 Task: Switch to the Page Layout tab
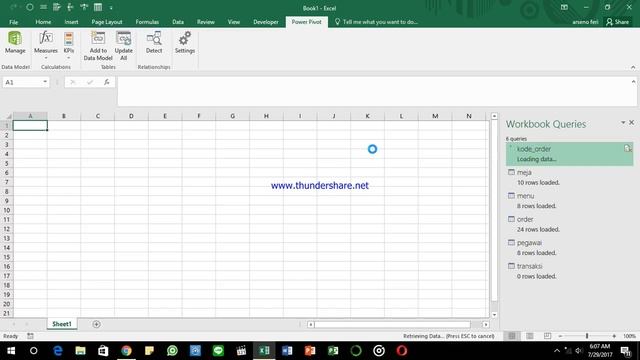pyautogui.click(x=107, y=22)
